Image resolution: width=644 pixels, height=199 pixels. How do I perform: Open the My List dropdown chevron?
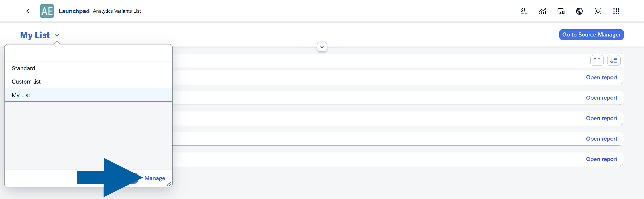click(57, 35)
